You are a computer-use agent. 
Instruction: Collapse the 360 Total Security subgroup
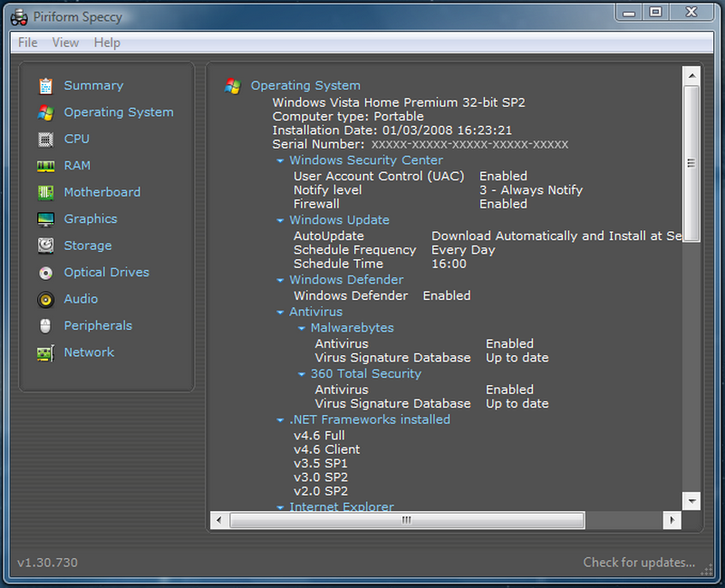302,374
